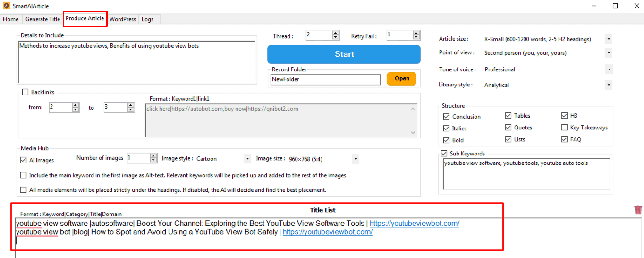Image resolution: width=644 pixels, height=258 pixels.
Task: Maximize the SmartAIArticle window
Action: coord(615,6)
